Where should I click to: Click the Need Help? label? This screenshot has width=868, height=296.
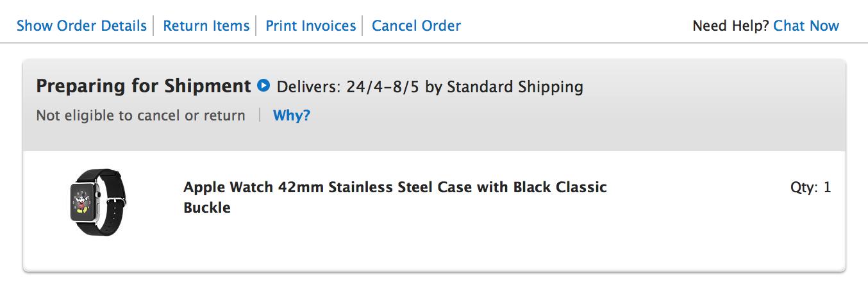pos(731,26)
